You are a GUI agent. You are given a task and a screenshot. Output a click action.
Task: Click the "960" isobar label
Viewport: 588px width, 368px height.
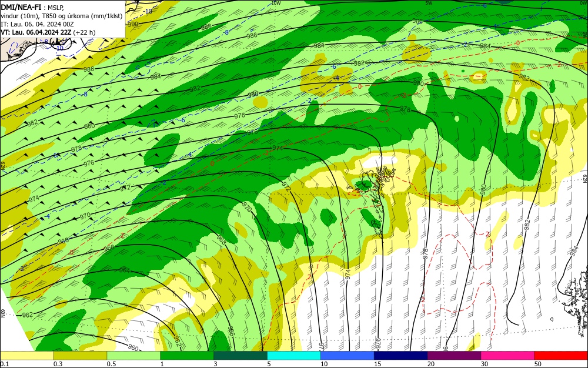(133, 347)
